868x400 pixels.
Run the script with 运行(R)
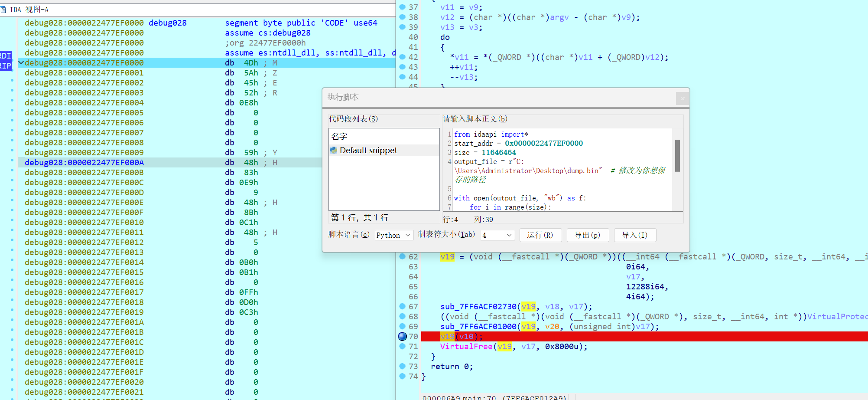[540, 235]
